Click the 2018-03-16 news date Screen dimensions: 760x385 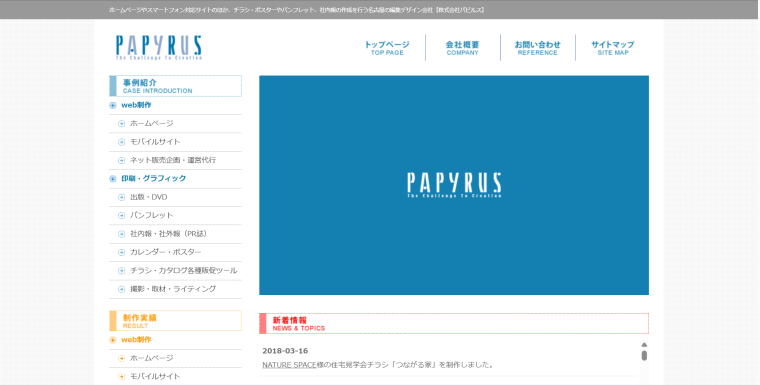(x=285, y=351)
